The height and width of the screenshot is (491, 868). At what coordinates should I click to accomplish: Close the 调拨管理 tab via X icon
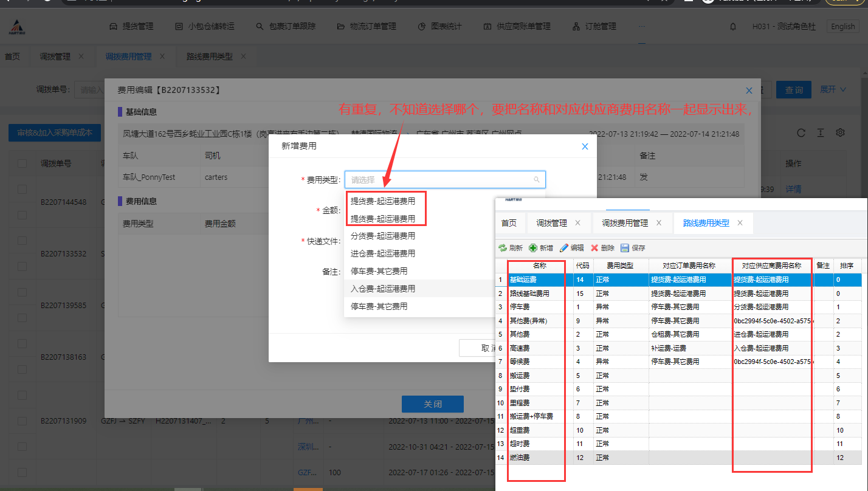pos(81,57)
